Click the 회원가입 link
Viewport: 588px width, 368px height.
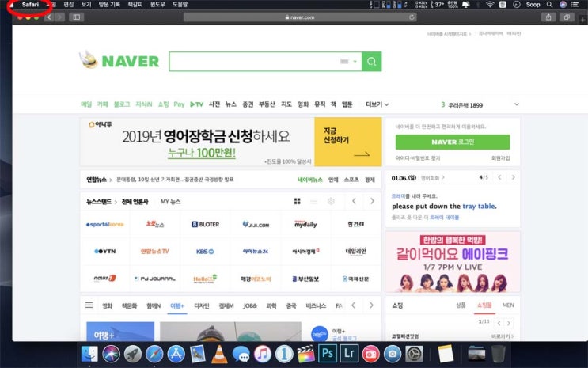point(501,158)
